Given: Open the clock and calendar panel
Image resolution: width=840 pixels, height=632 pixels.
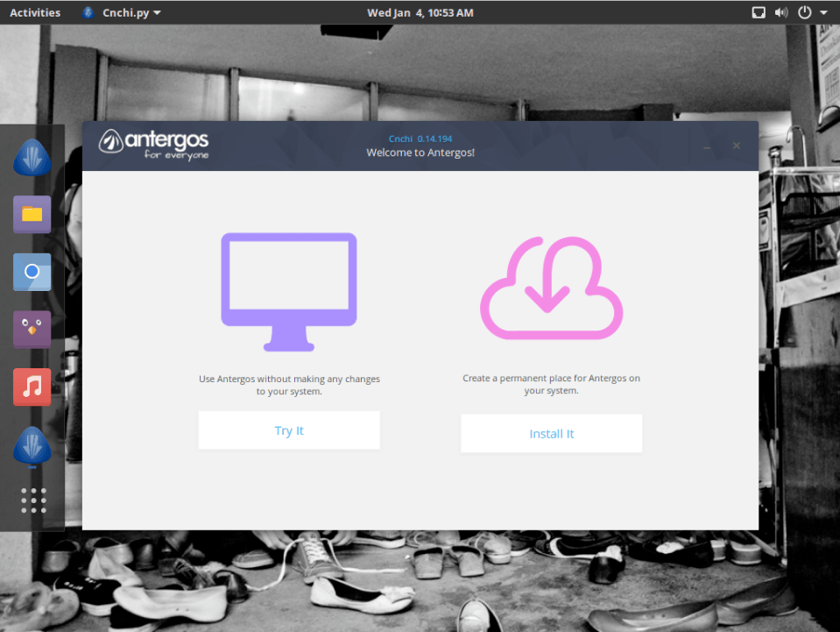Looking at the screenshot, I should point(420,12).
